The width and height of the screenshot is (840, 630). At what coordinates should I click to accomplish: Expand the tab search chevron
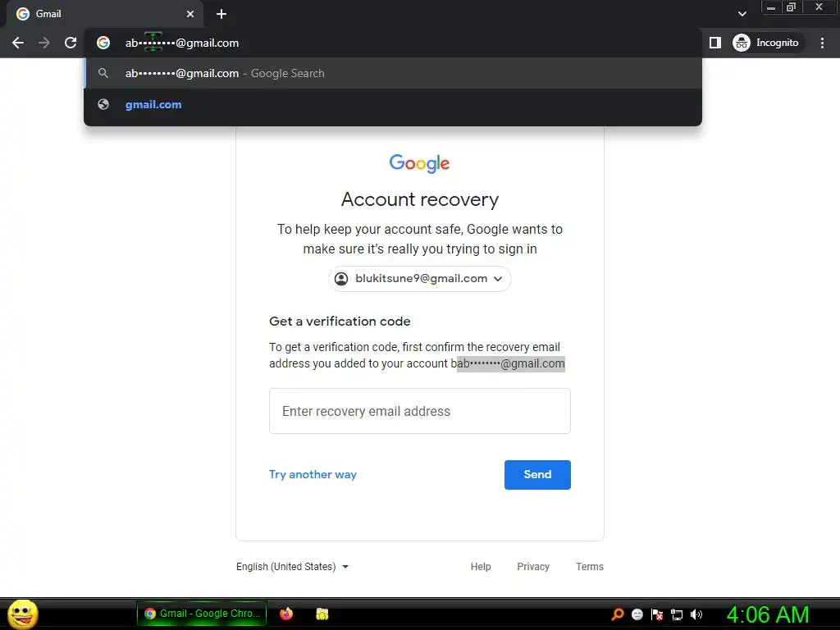742,14
